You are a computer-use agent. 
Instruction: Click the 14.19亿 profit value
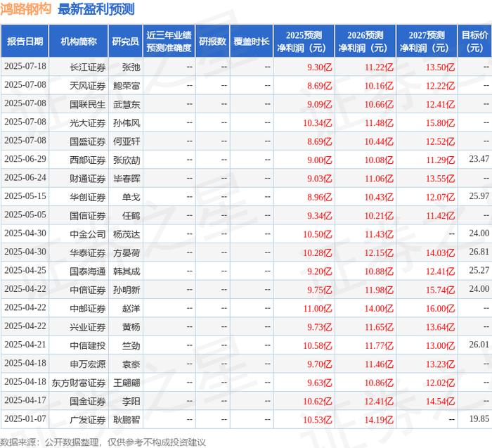point(379,420)
